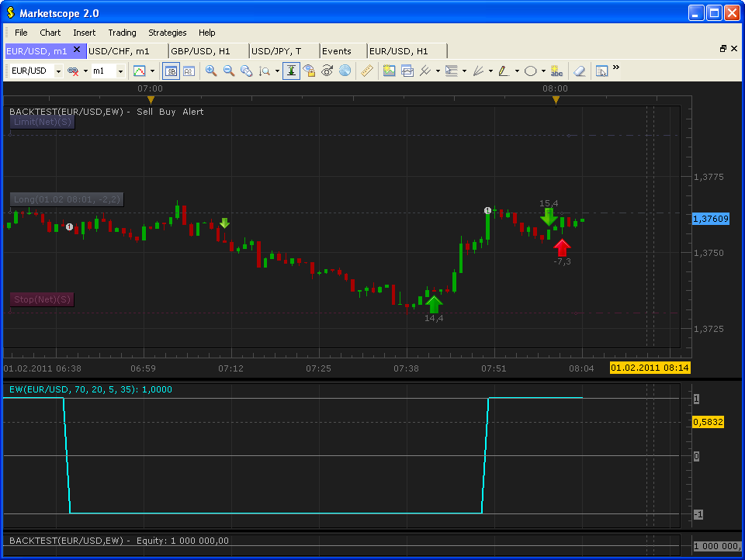Open the m1 timeframe dropdown
Viewport: 745px width, 560px height.
click(121, 71)
